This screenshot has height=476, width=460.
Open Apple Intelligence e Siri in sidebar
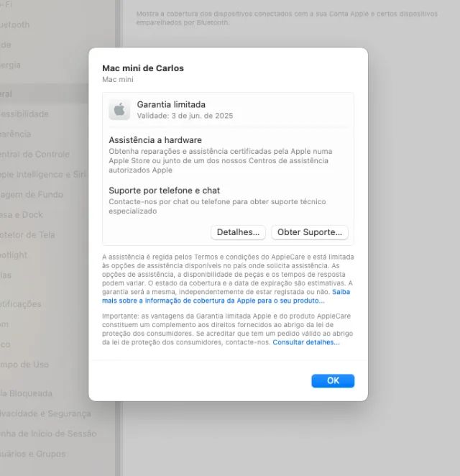(x=42, y=174)
